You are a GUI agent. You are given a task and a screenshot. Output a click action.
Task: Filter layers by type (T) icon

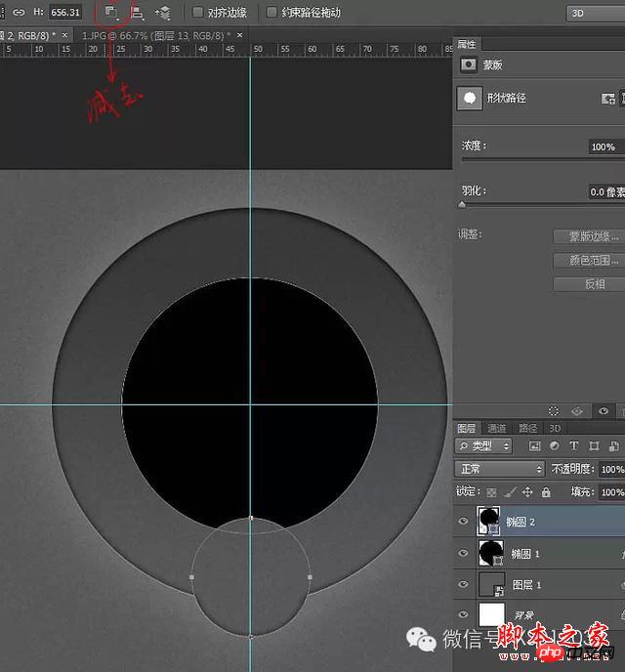tap(574, 446)
